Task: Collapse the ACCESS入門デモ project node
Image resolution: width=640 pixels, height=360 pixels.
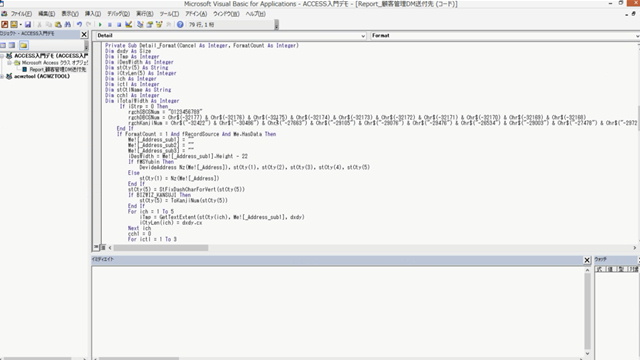Action: [2, 56]
